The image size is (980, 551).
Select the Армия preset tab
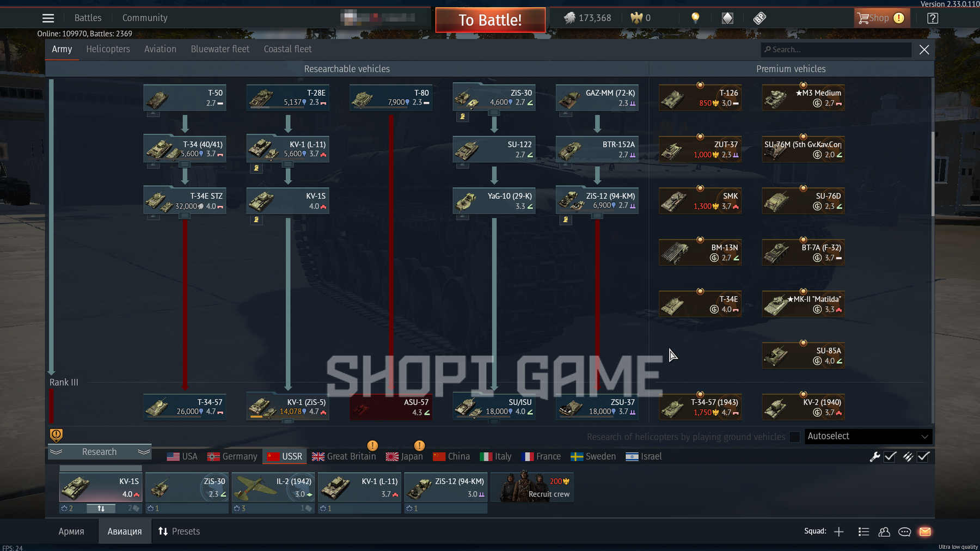pyautogui.click(x=71, y=531)
